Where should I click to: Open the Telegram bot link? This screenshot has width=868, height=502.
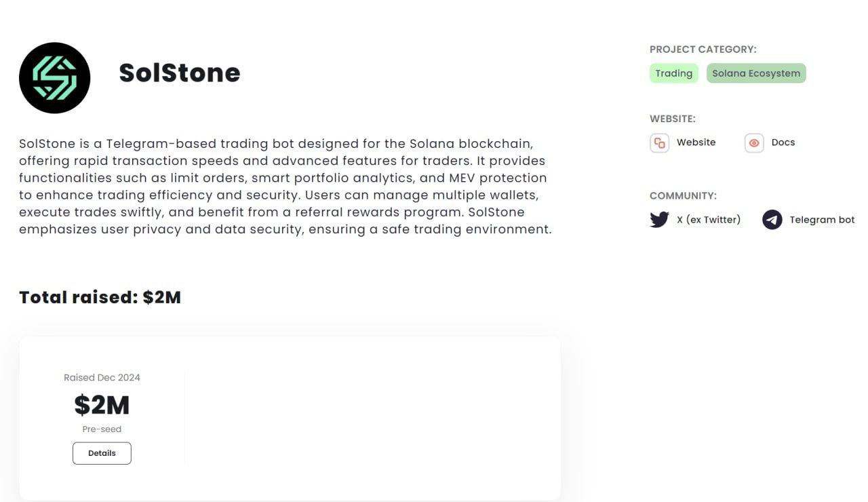click(822, 220)
